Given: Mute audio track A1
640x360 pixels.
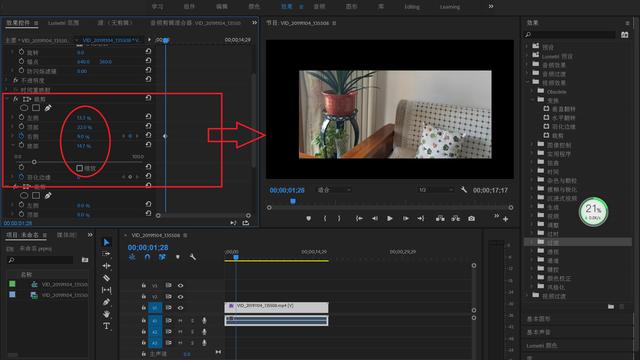Looking at the screenshot, I should (180, 321).
